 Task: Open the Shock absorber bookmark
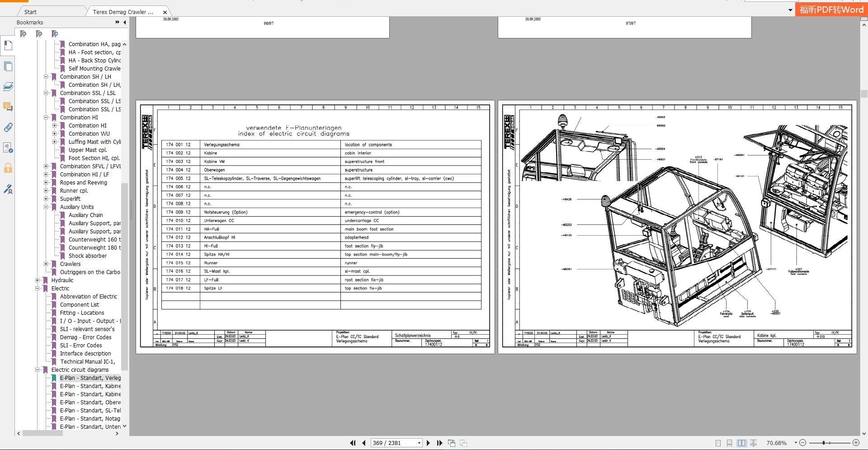tap(88, 256)
